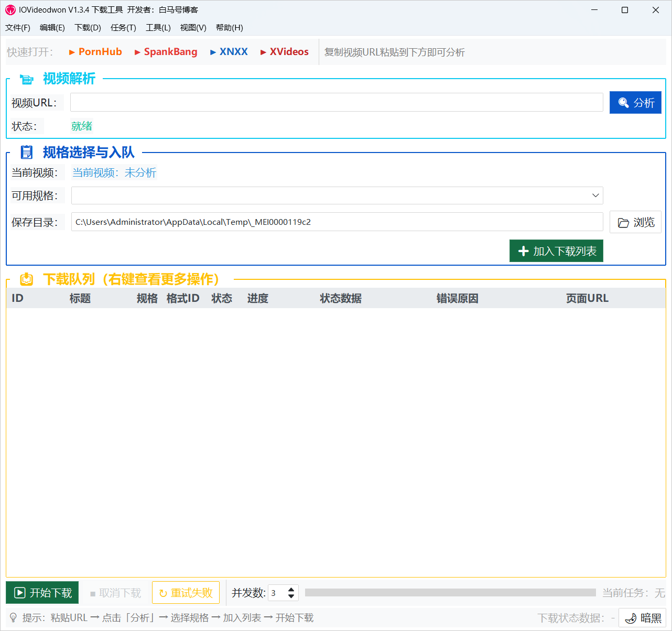Open the 帮助(H) menu
Image resolution: width=672 pixels, height=631 pixels.
pyautogui.click(x=230, y=28)
